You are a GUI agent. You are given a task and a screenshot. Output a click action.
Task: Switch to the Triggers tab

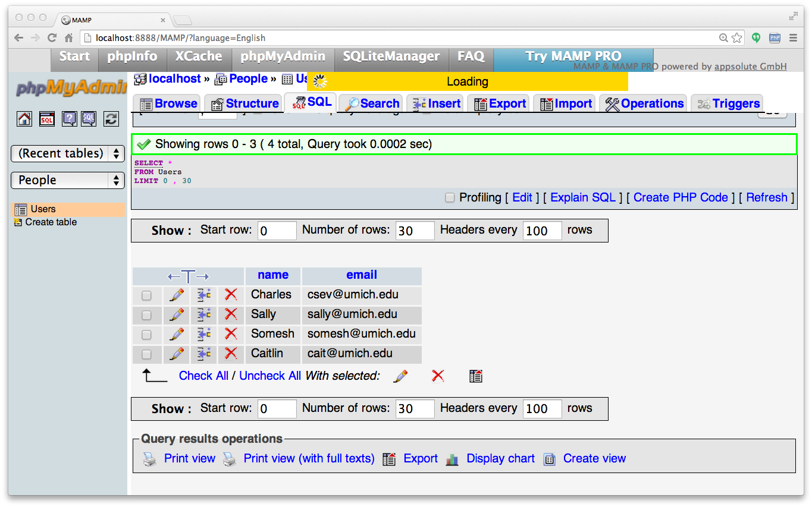tap(728, 103)
